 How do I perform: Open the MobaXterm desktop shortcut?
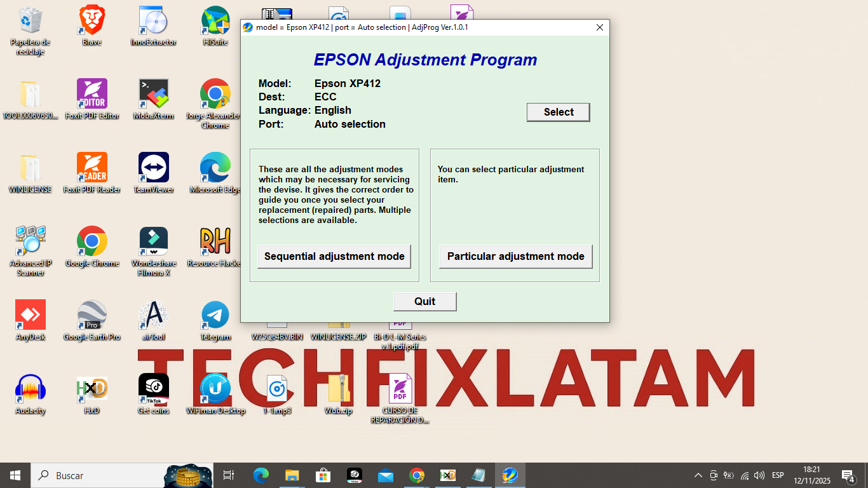tap(153, 94)
